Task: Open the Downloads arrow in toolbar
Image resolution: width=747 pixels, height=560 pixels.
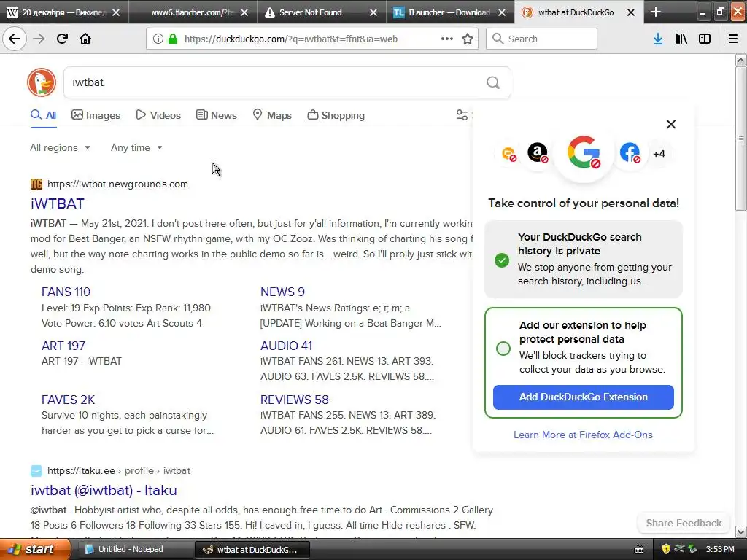Action: (658, 39)
